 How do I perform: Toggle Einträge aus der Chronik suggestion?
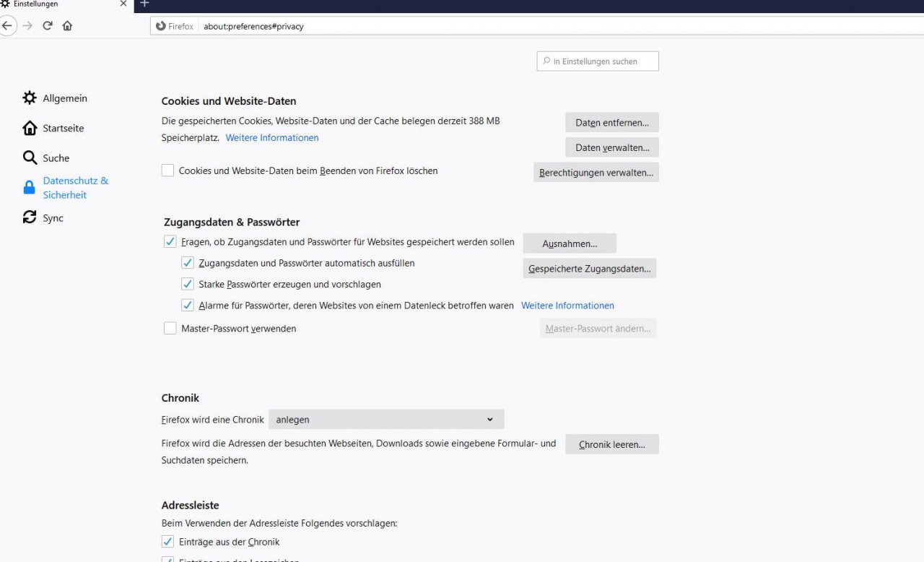(167, 541)
